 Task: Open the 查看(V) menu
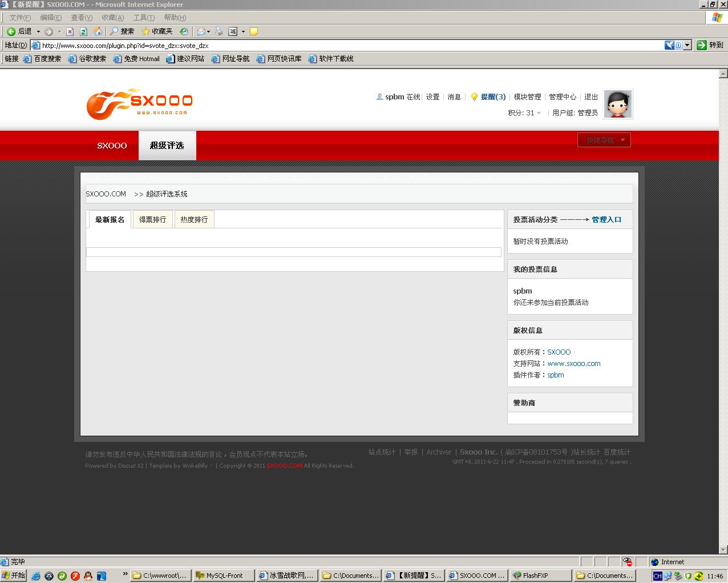click(x=82, y=18)
